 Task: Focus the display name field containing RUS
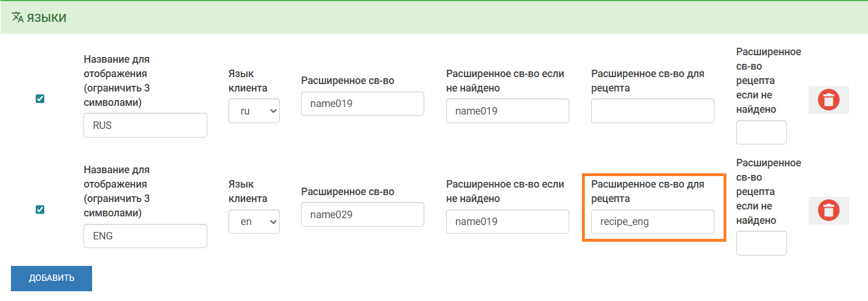point(145,125)
